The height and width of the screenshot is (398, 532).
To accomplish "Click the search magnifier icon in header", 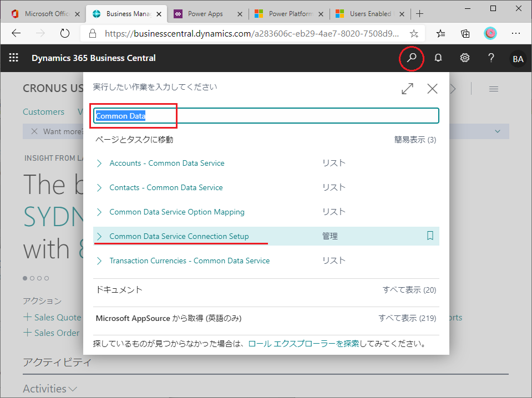I will [412, 58].
